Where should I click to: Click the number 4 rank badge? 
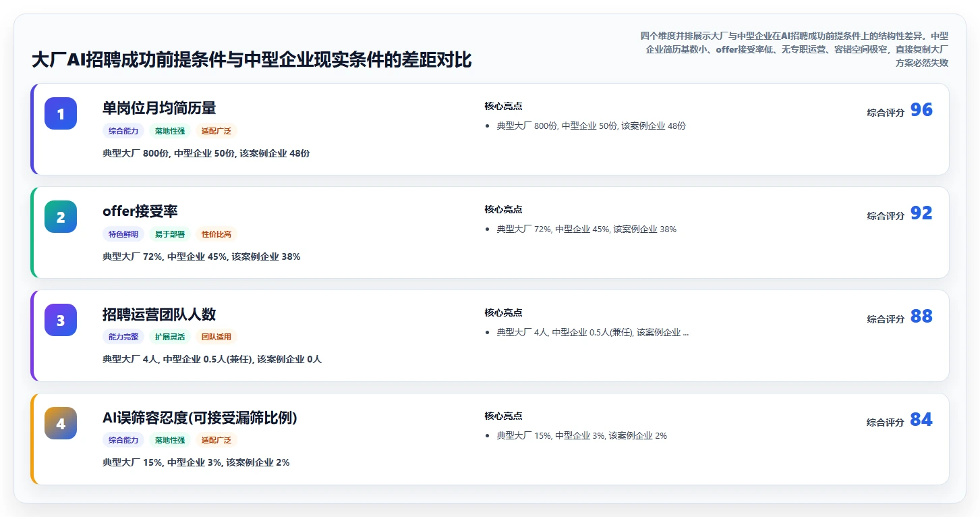61,423
